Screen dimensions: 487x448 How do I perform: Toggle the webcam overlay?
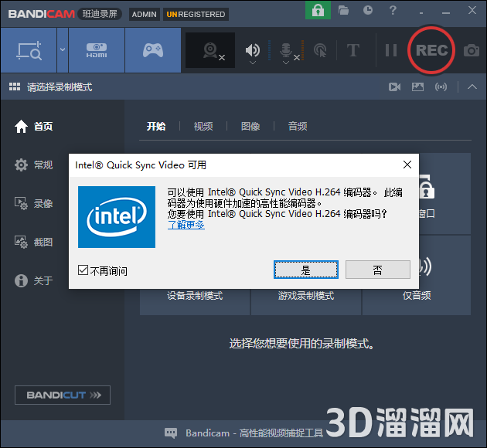click(210, 50)
